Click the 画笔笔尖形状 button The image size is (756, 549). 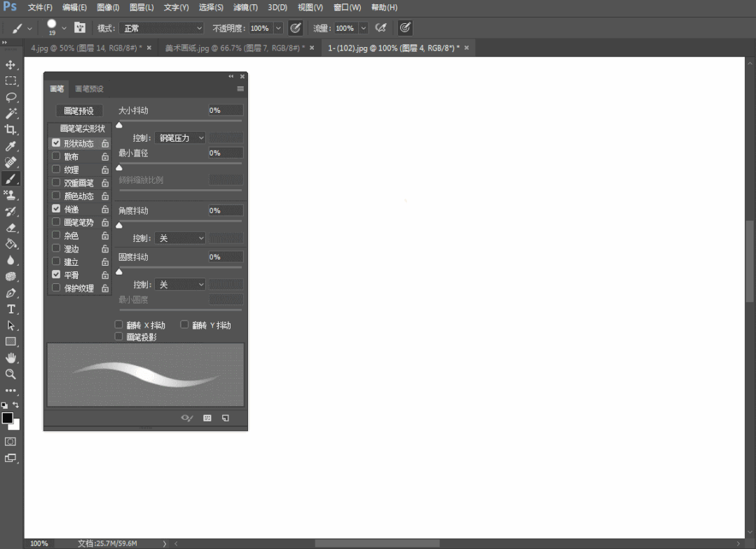pyautogui.click(x=82, y=128)
